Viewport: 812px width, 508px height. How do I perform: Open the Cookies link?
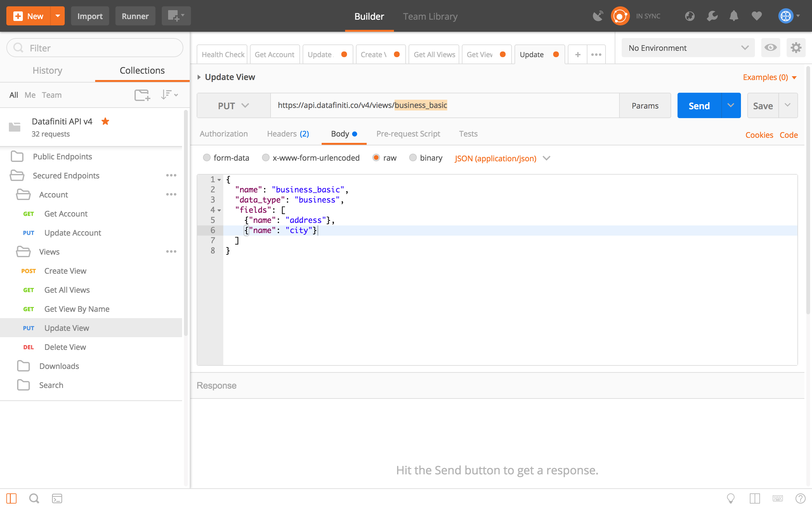tap(759, 135)
